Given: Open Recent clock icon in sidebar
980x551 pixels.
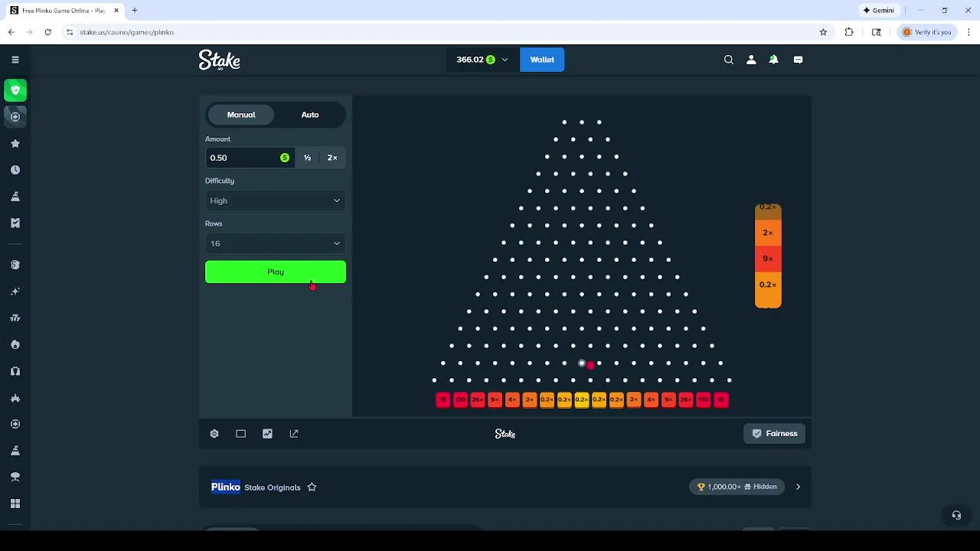Looking at the screenshot, I should point(15,170).
